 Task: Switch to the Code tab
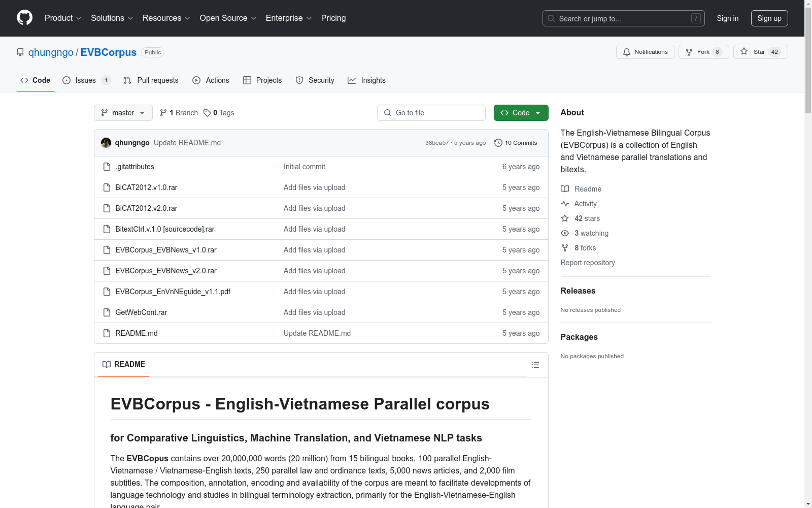click(35, 80)
